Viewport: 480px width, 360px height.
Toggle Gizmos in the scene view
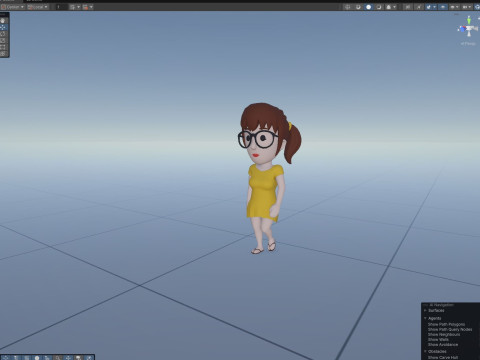point(477,7)
